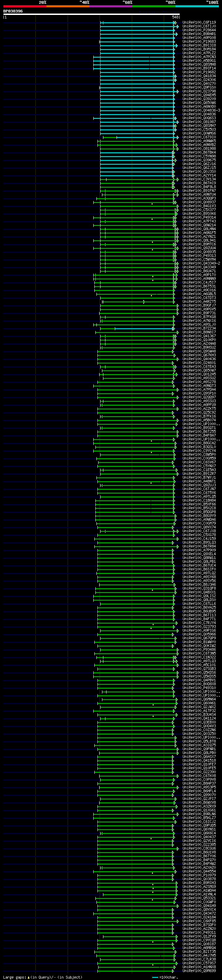Select the UniRef100_B4G1V3 entry

pyautogui.click(x=199, y=206)
